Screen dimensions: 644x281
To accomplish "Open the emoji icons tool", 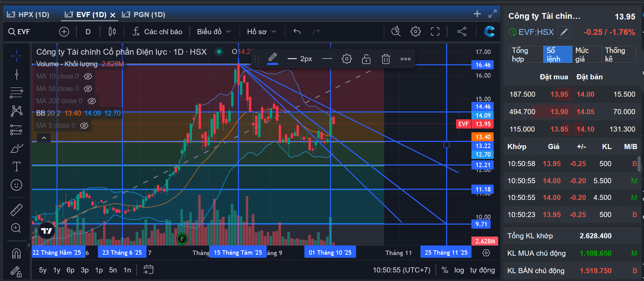I will point(16,185).
